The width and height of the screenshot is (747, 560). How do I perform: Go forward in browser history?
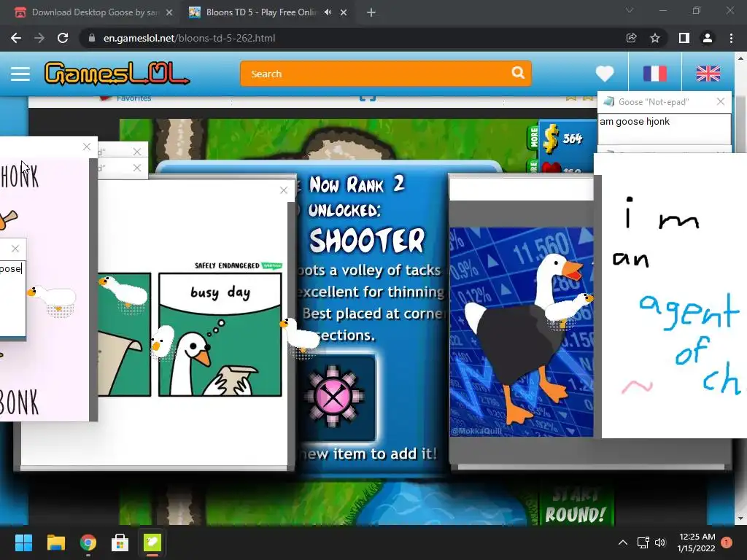pyautogui.click(x=39, y=38)
